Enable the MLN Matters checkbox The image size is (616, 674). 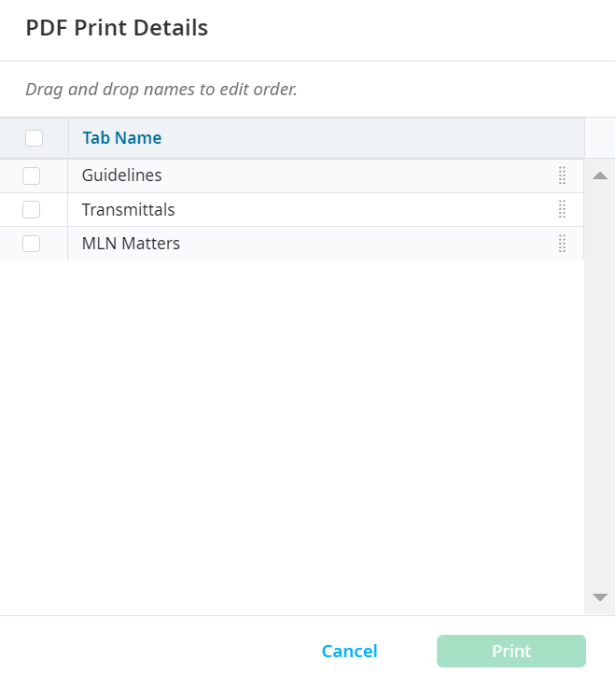[x=32, y=244]
